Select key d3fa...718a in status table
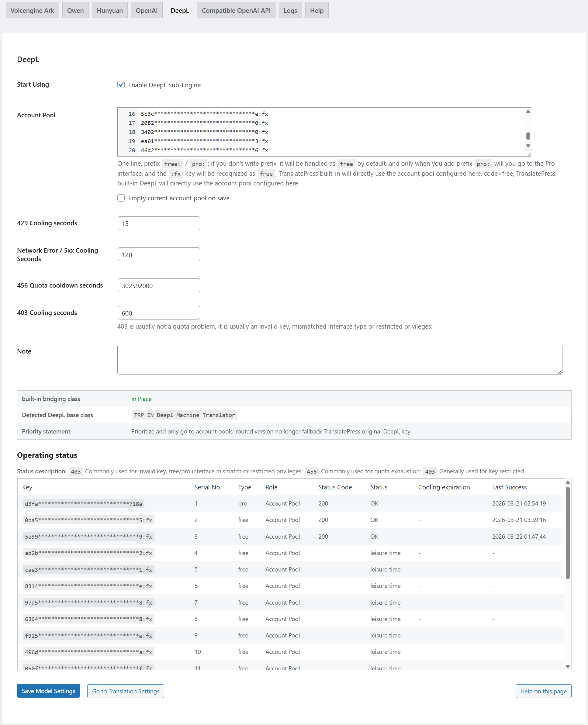Screen dimensions: 588x725 (x=83, y=503)
